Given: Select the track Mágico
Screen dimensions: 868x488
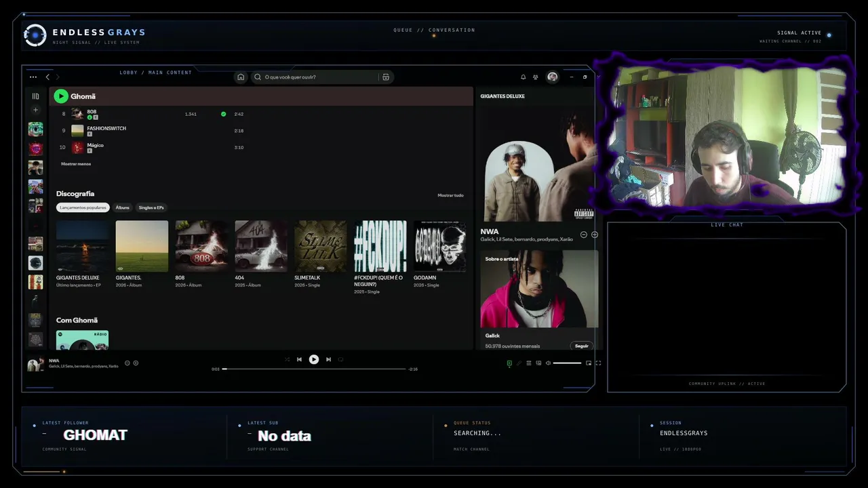Looking at the screenshot, I should coord(95,145).
